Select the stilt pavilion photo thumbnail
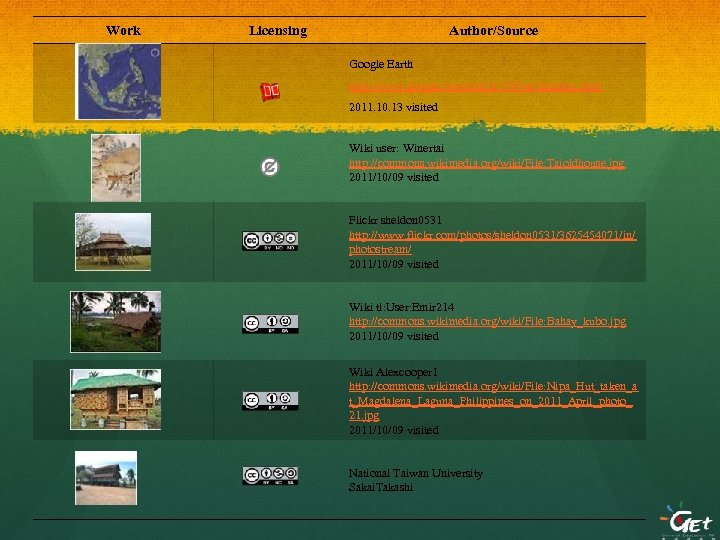Viewport: 720px width, 540px height. pos(113,242)
